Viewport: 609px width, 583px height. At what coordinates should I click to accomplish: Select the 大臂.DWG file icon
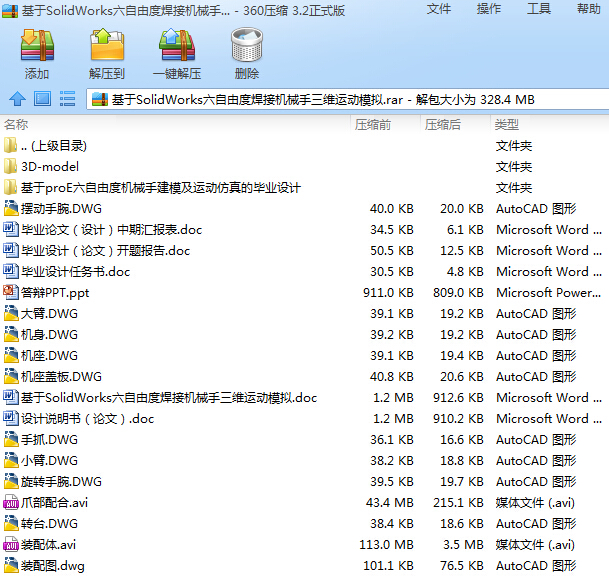click(11, 313)
